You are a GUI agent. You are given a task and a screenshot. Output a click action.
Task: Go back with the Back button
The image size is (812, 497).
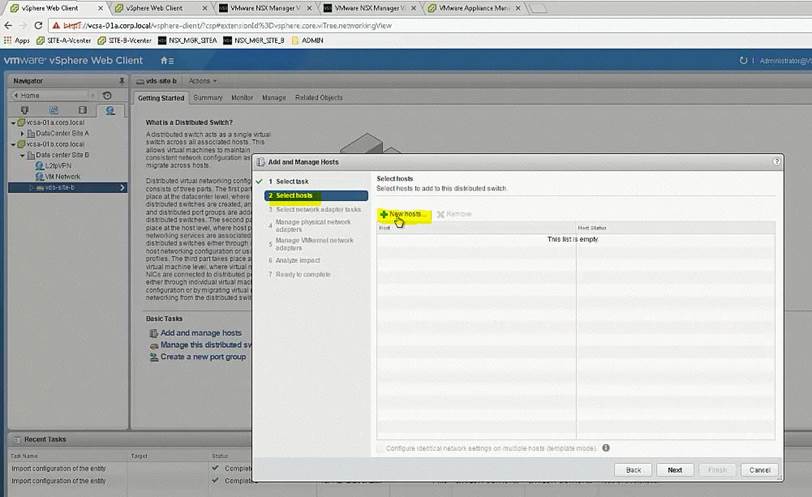(x=633, y=469)
